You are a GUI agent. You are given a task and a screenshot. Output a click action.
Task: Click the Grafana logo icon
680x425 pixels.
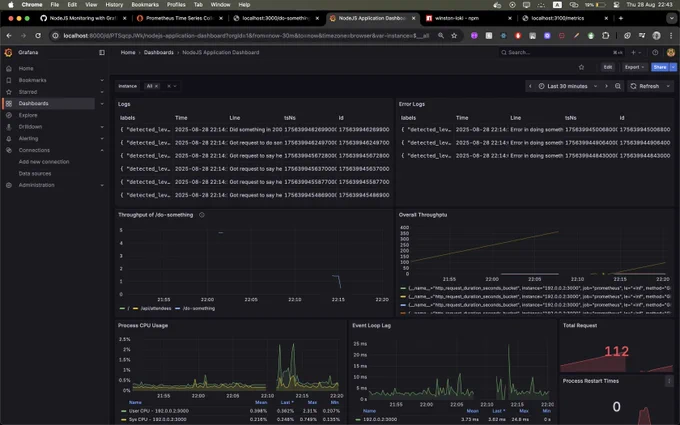click(8, 52)
